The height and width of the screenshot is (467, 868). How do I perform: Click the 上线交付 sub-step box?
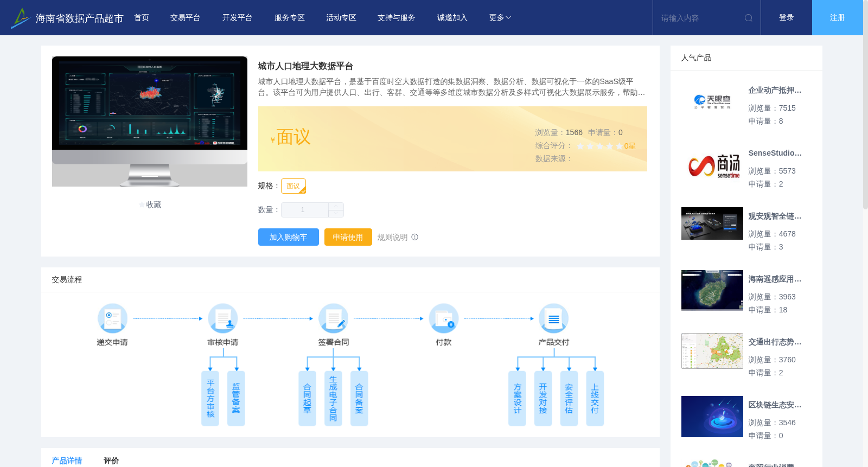(x=595, y=399)
